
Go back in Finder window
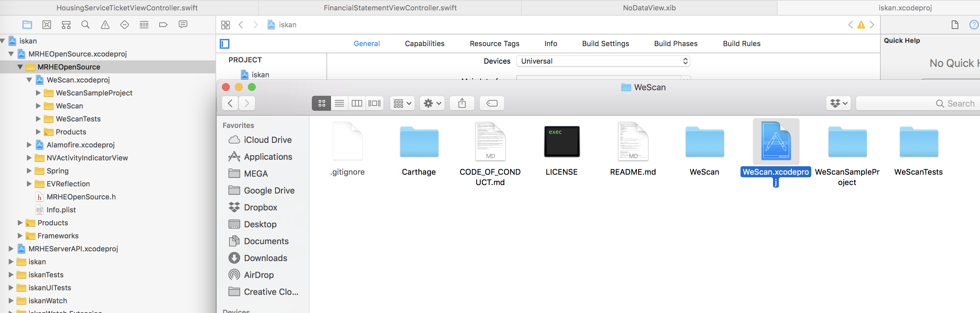230,103
